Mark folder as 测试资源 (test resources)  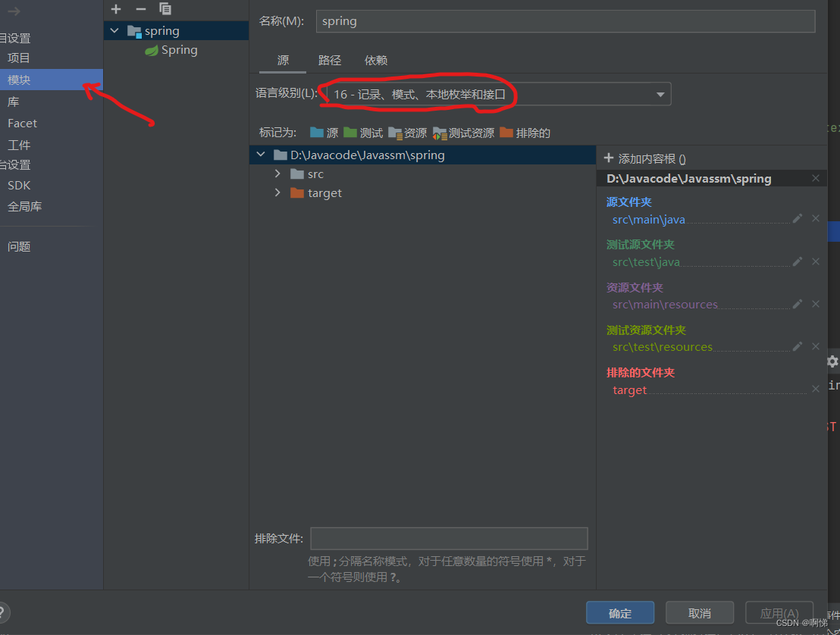(x=463, y=133)
